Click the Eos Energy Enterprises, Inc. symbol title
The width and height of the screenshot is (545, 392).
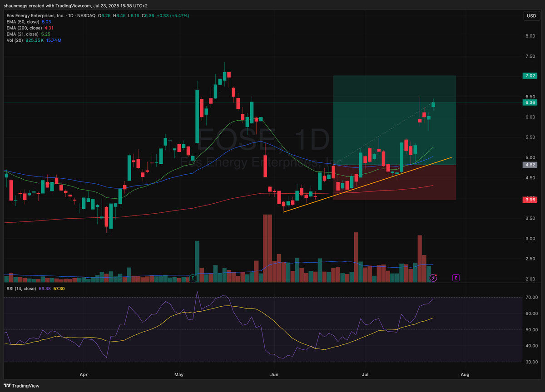point(36,15)
